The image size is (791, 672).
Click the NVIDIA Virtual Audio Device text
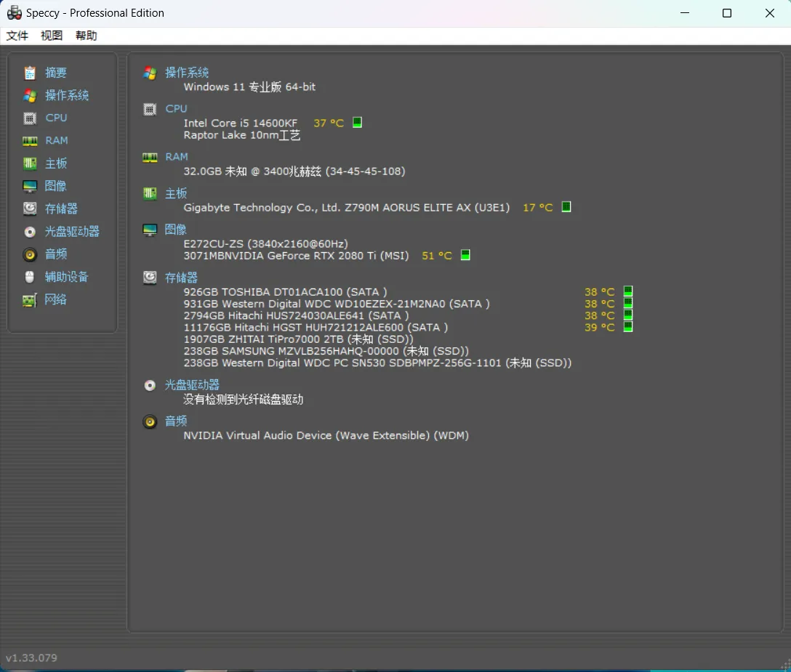[326, 436]
